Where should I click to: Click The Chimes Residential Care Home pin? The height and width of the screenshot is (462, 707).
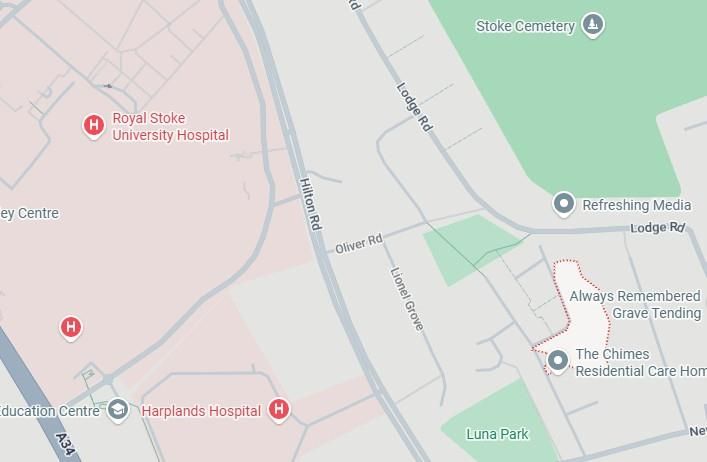(558, 361)
